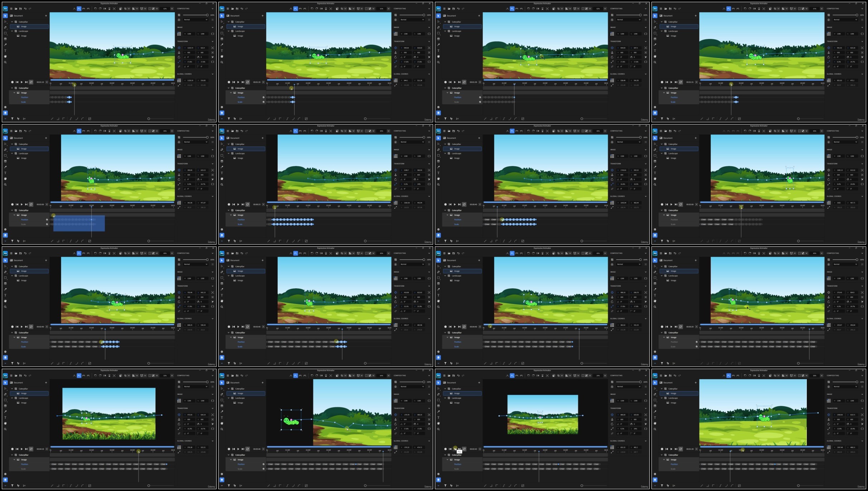The image size is (868, 491).
Task: Click Play in the 00:01:10 frame
Action: coord(22,82)
